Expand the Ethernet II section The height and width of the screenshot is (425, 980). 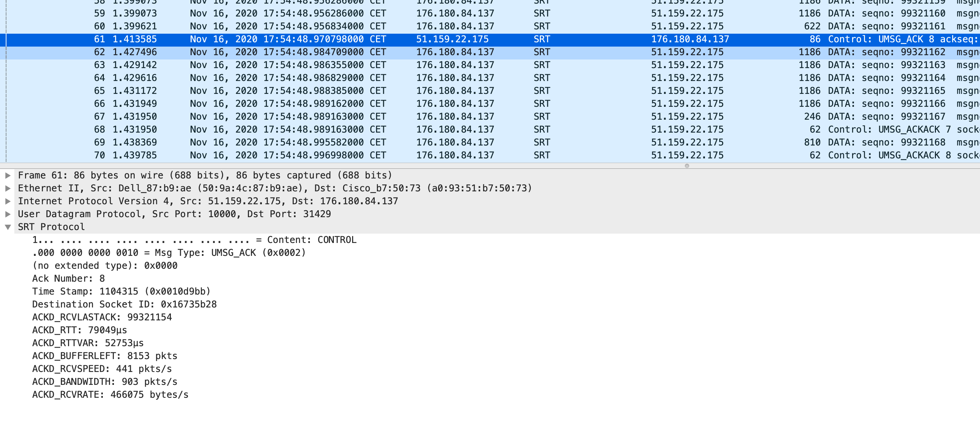tap(8, 188)
